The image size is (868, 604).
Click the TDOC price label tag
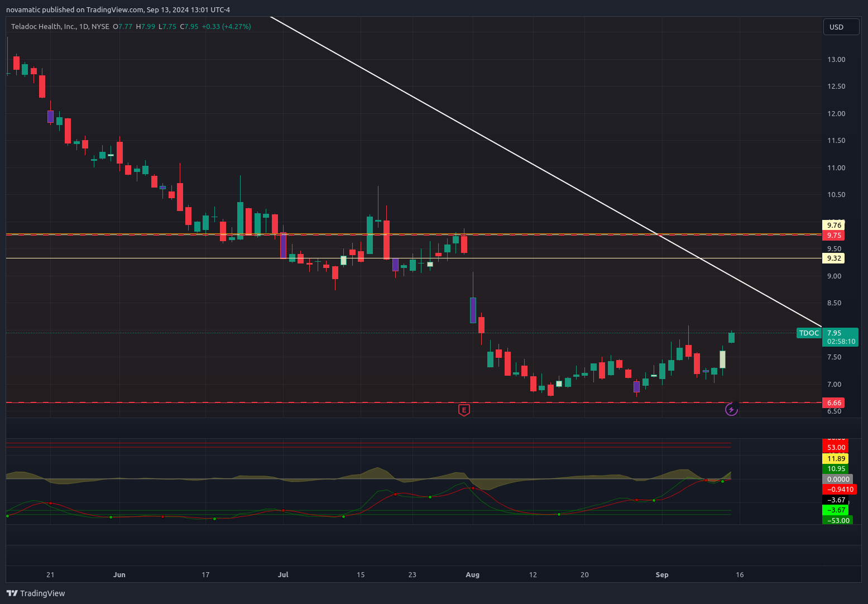(x=809, y=333)
